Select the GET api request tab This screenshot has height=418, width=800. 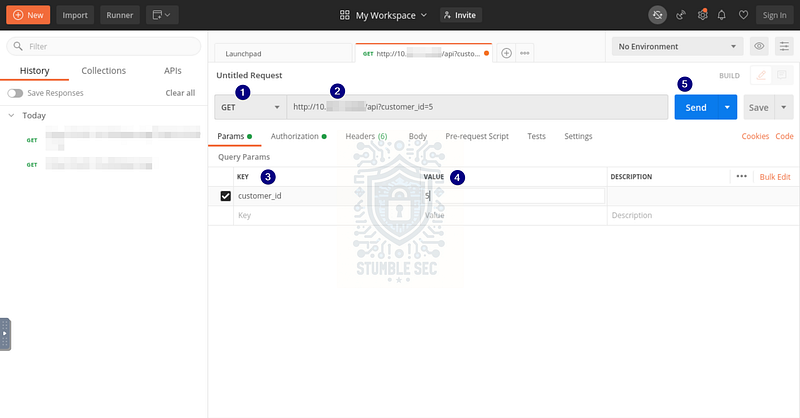(x=423, y=53)
